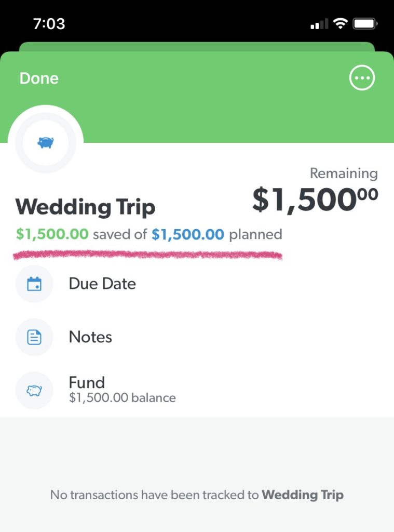
Task: Tap the background card behind the sheet
Action: [x=197, y=46]
